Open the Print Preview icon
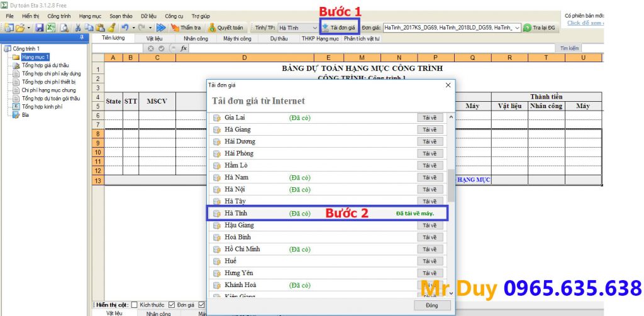This screenshot has width=644, height=316. (64, 28)
